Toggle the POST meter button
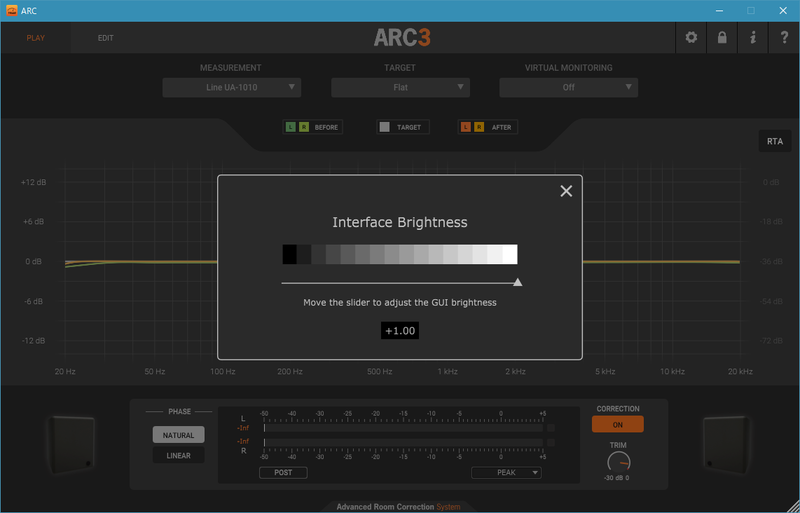The height and width of the screenshot is (513, 800). (x=283, y=473)
